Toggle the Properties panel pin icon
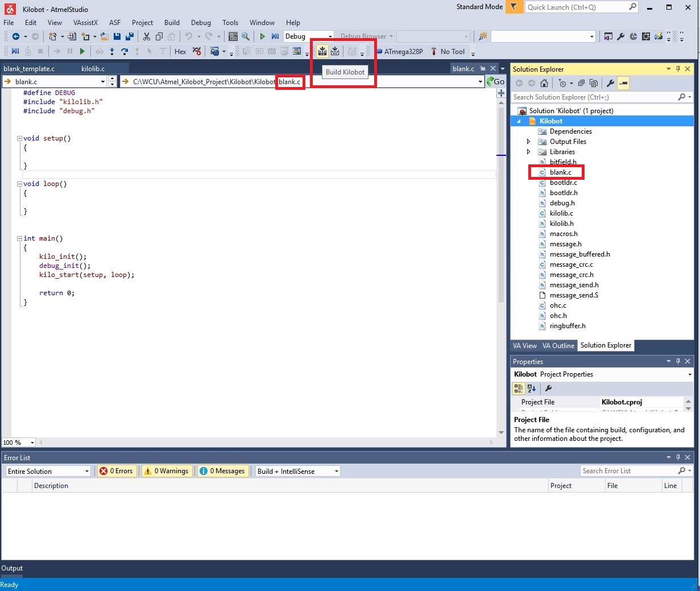The height and width of the screenshot is (591, 700). [x=678, y=361]
